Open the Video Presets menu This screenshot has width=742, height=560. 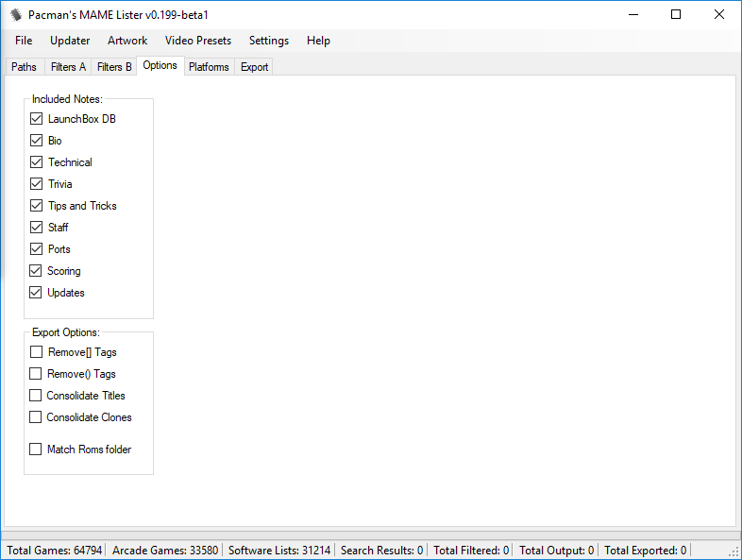(x=198, y=41)
